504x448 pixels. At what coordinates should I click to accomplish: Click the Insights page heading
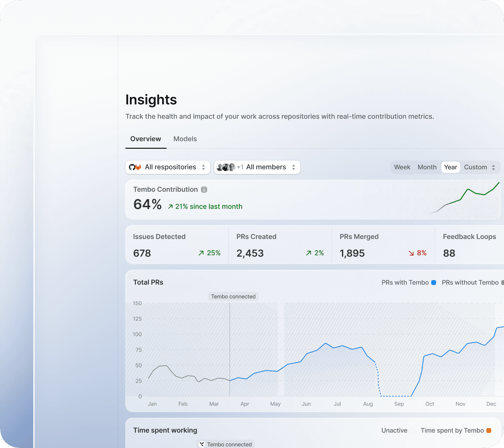point(151,100)
